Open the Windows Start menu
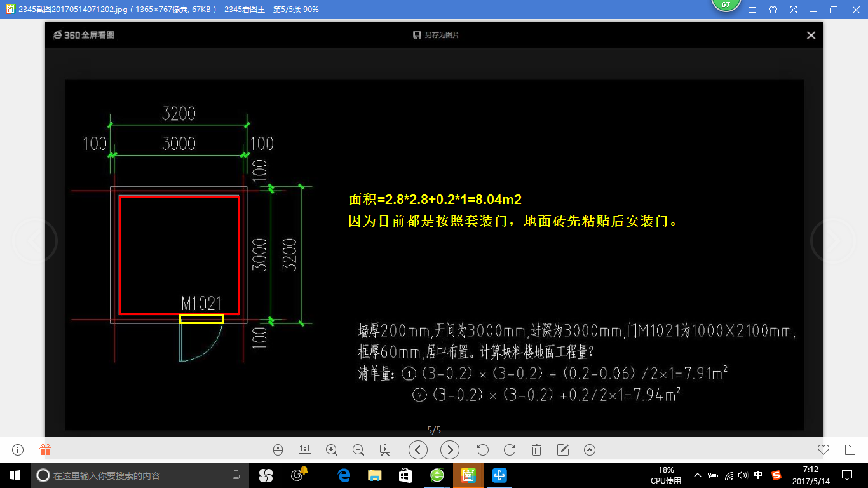This screenshot has width=868, height=488. coord(15,475)
